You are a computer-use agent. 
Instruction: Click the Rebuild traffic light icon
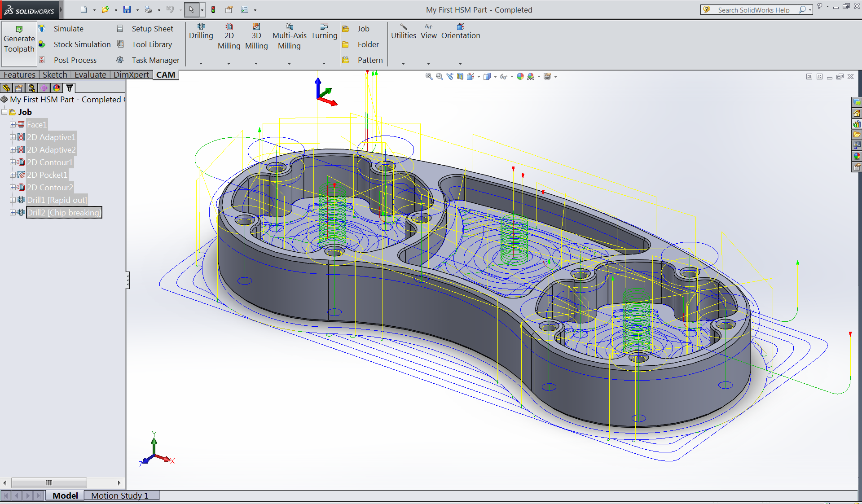point(213,9)
